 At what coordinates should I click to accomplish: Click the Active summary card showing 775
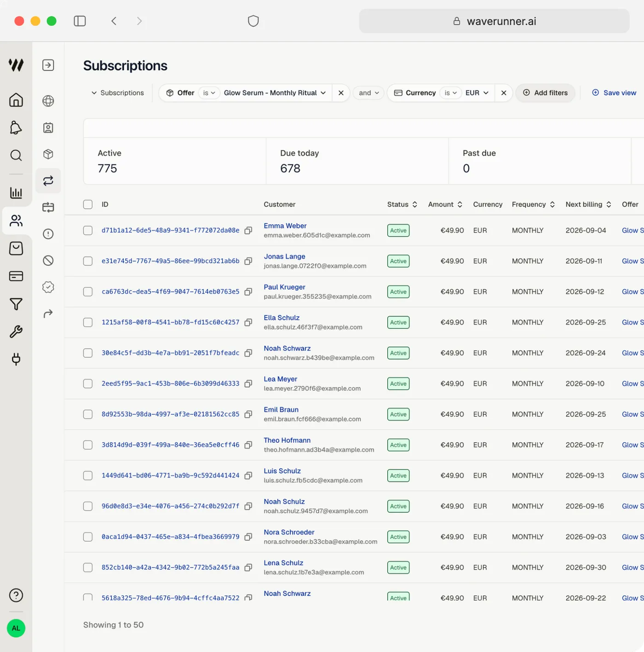[175, 161]
